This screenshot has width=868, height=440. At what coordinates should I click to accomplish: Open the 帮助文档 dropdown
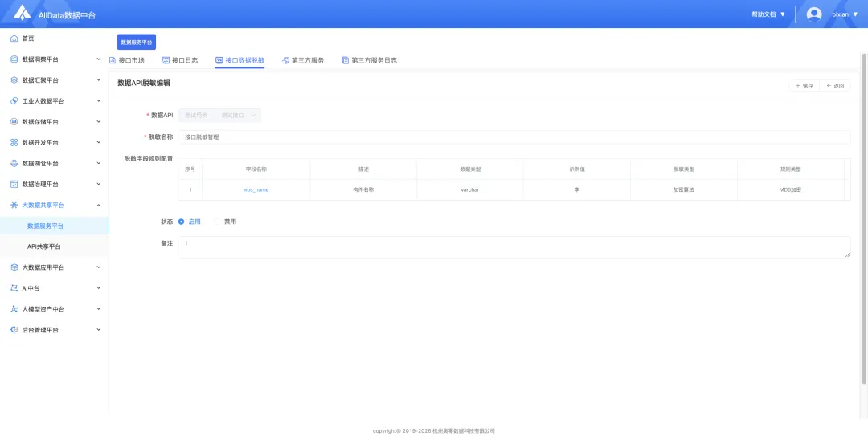[x=768, y=14]
